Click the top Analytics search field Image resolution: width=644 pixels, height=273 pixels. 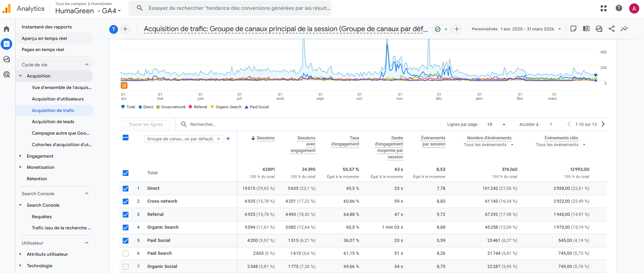pyautogui.click(x=230, y=8)
